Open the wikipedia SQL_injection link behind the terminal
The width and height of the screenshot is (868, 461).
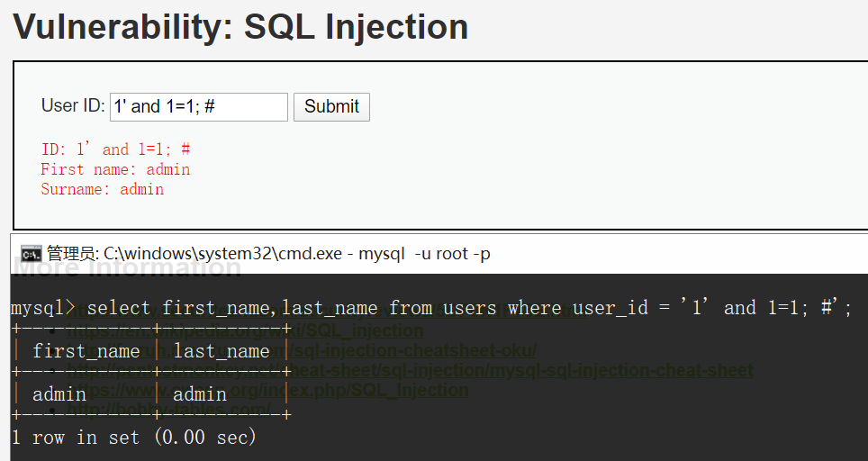click(x=245, y=330)
